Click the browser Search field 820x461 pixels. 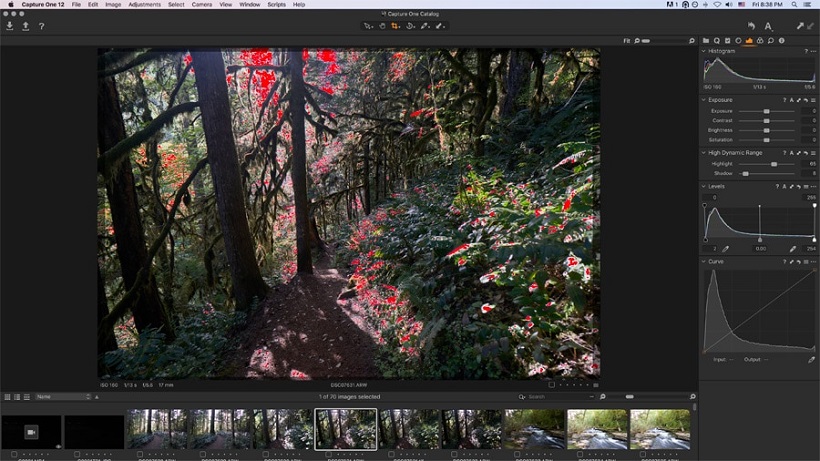click(x=556, y=397)
